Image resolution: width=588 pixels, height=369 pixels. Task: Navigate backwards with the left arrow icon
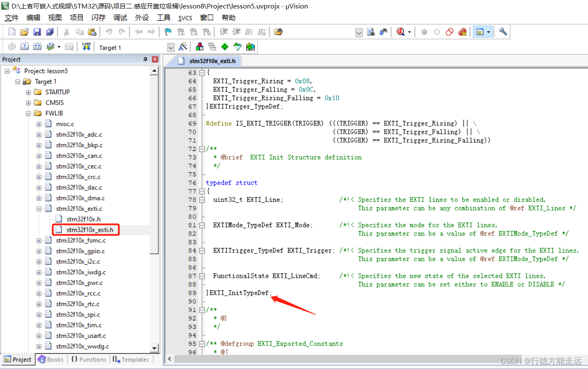[x=139, y=32]
